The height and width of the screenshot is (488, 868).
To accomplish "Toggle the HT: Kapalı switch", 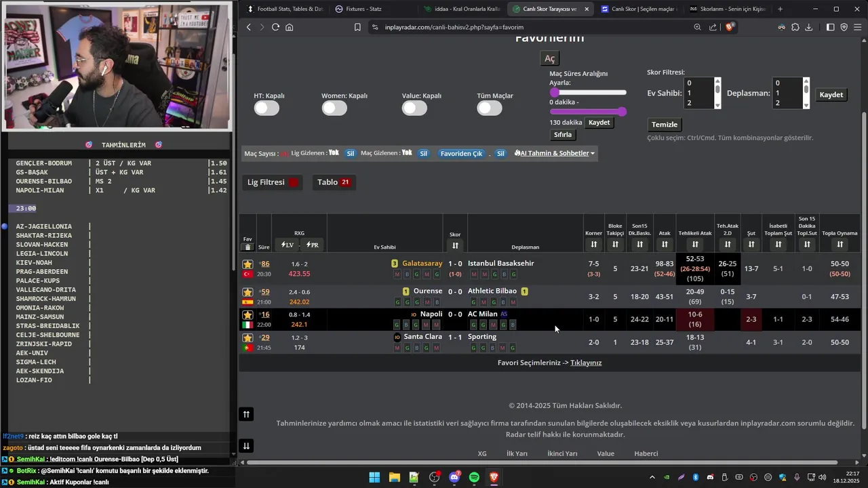I will [x=267, y=108].
